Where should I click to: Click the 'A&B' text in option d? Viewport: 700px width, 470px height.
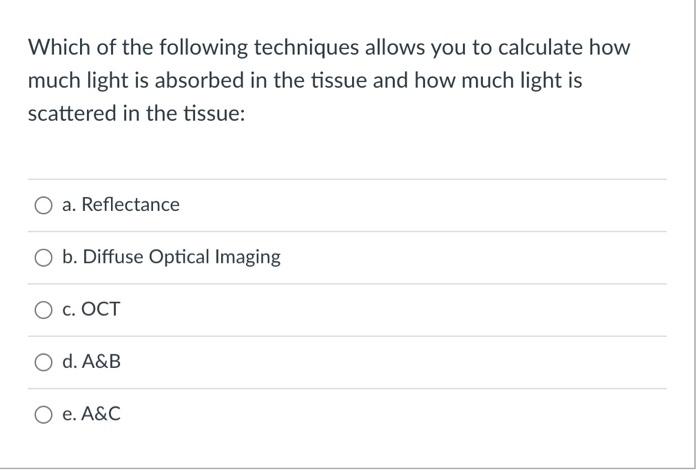101,362
